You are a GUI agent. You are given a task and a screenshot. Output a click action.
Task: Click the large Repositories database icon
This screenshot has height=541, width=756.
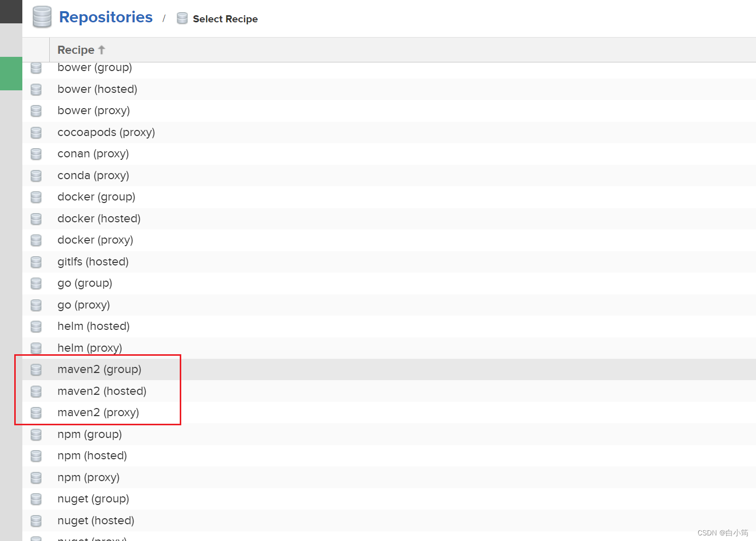tap(42, 17)
